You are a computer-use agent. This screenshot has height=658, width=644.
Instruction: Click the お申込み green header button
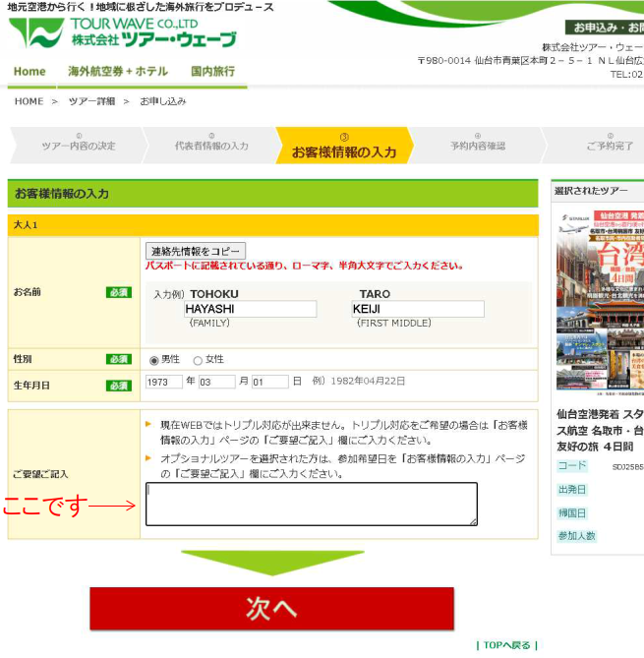tap(604, 28)
